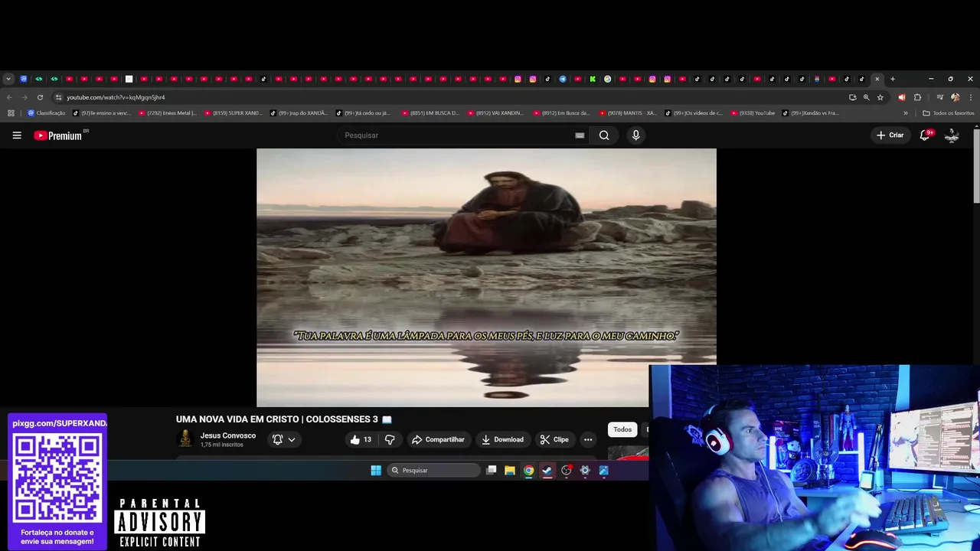
Task: Select the Todos filter chip
Action: point(622,429)
